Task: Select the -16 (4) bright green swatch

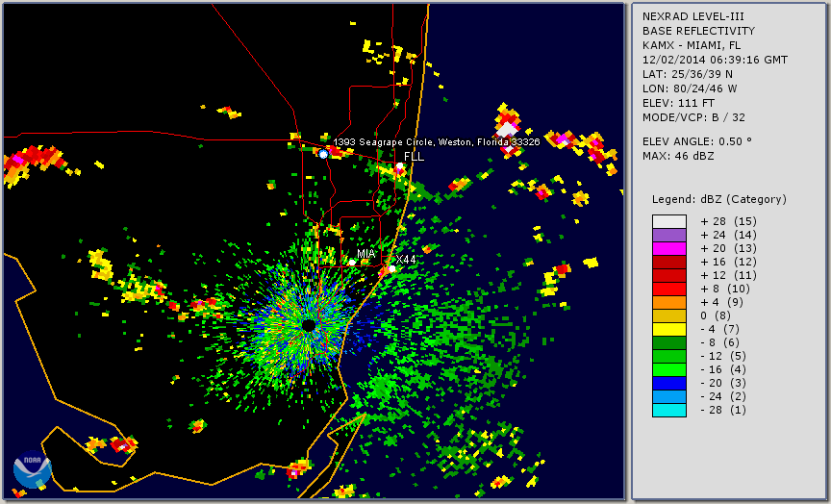Action: pos(669,370)
